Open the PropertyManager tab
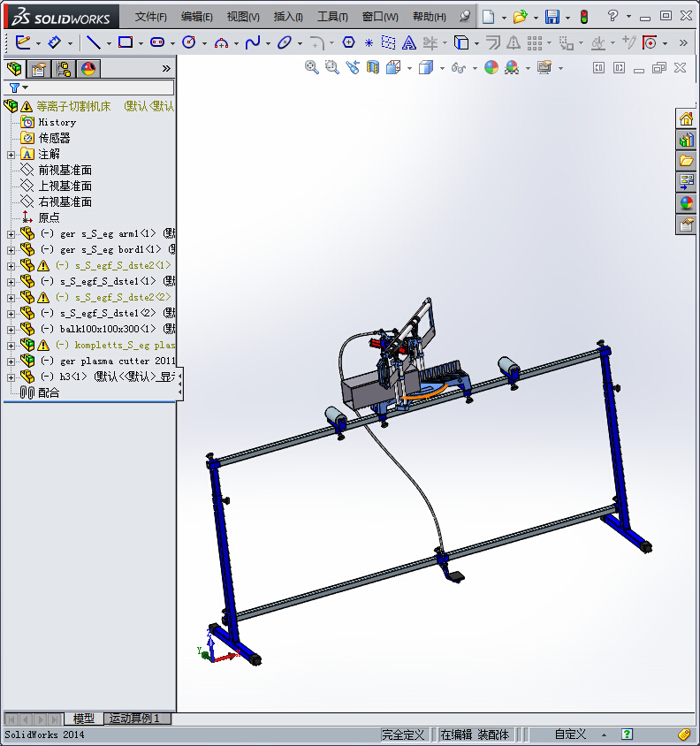The width and height of the screenshot is (700, 746). (x=39, y=69)
